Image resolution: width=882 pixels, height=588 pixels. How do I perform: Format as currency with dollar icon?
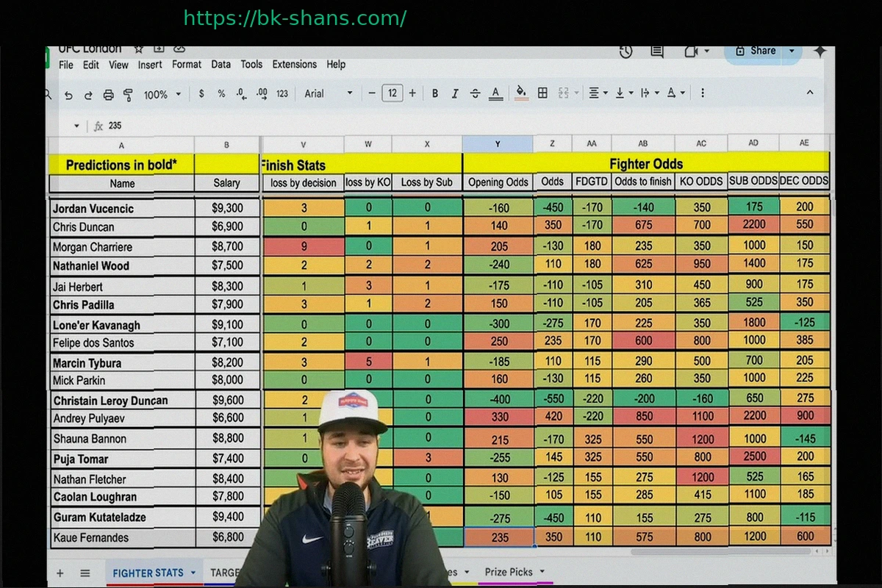(201, 94)
